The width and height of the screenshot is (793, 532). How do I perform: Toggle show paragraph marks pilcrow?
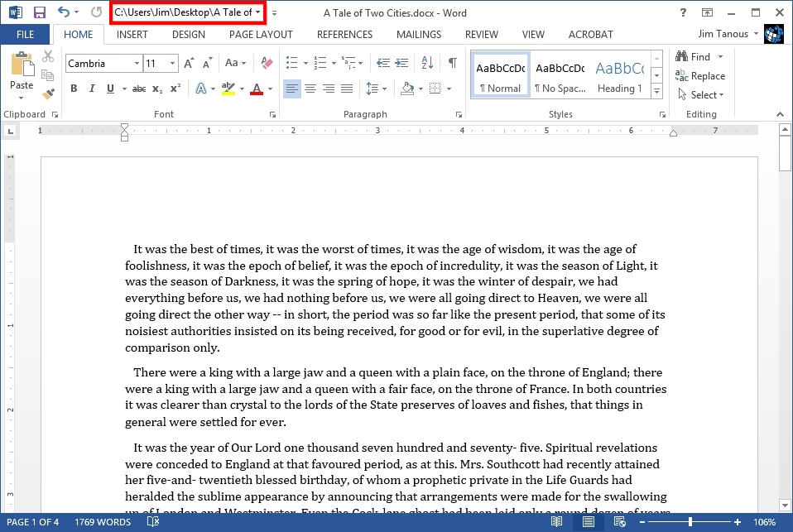pos(453,63)
